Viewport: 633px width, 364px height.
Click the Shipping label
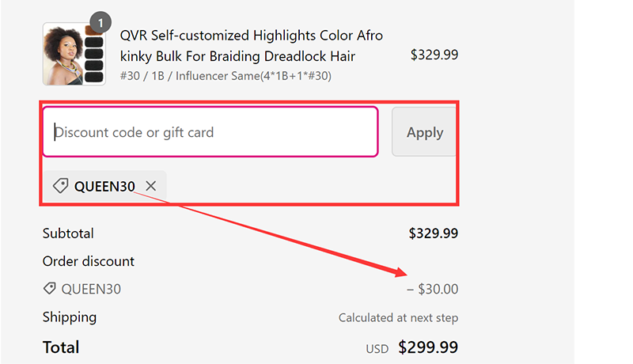[x=70, y=317]
